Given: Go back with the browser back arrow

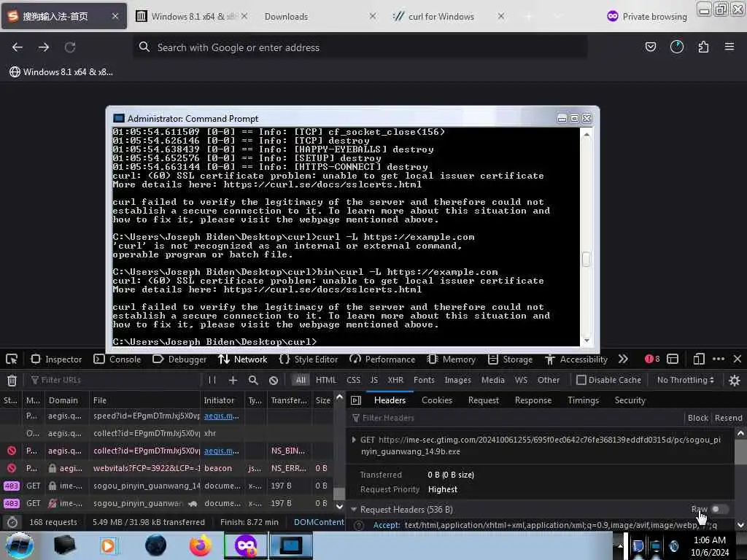Looking at the screenshot, I should (x=18, y=47).
